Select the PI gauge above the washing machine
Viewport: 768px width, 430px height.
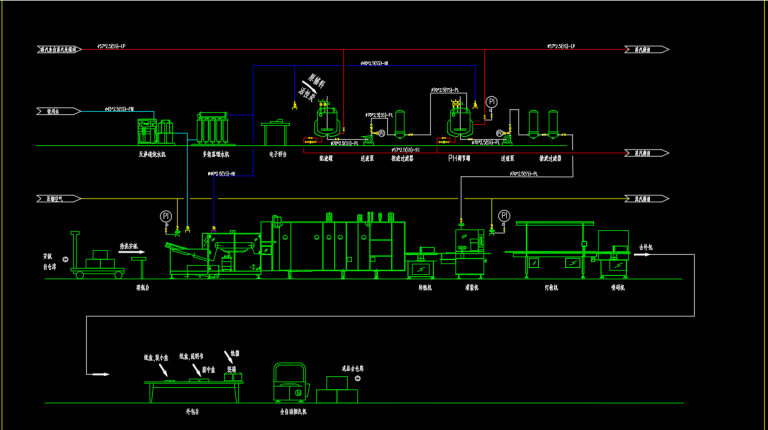(x=165, y=216)
